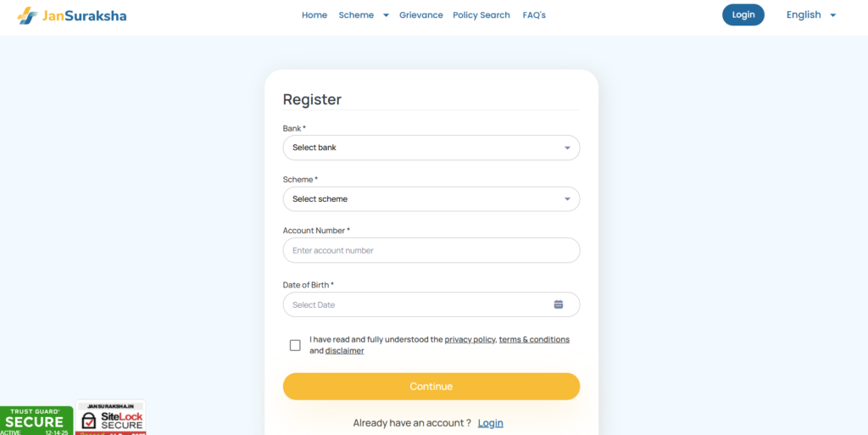Open the Policy Search page
The height and width of the screenshot is (435, 868).
point(481,15)
